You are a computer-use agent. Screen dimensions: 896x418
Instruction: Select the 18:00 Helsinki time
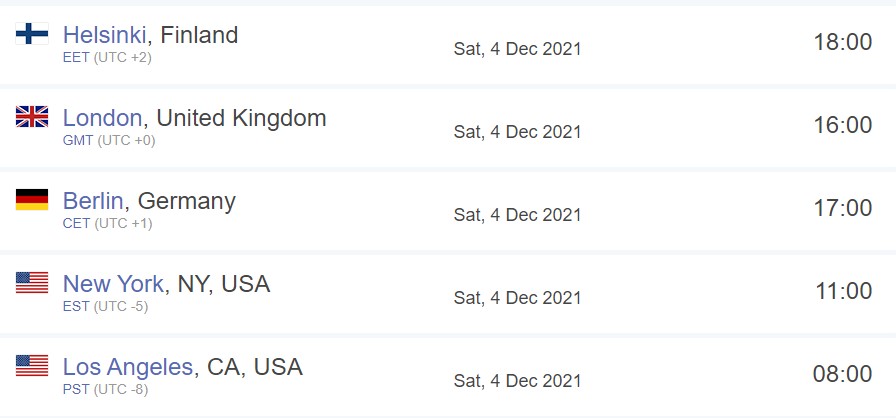[x=843, y=42]
